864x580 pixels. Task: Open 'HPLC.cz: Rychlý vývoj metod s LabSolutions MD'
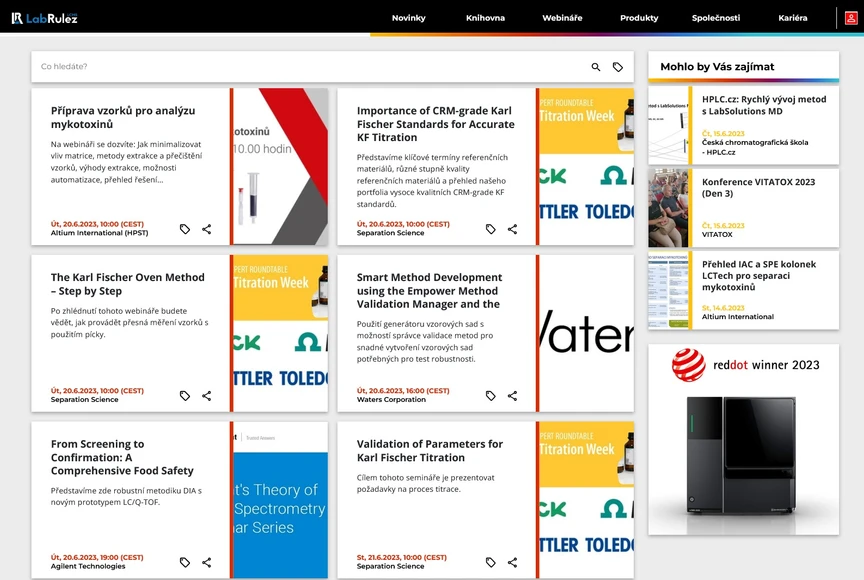764,105
